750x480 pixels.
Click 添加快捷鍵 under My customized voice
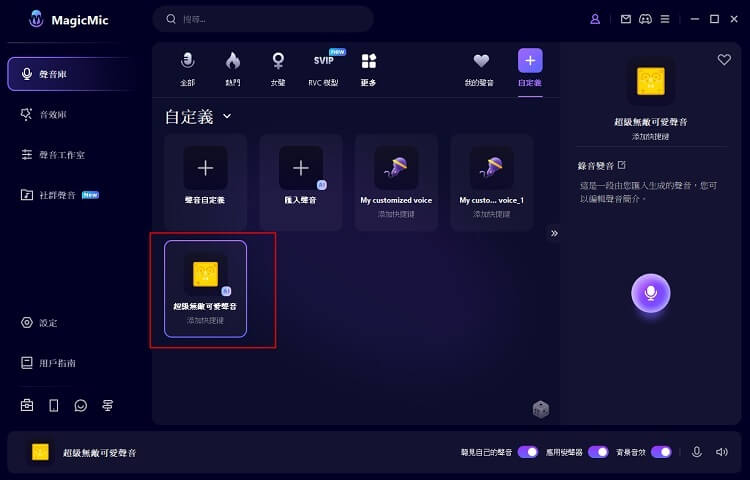click(396, 214)
